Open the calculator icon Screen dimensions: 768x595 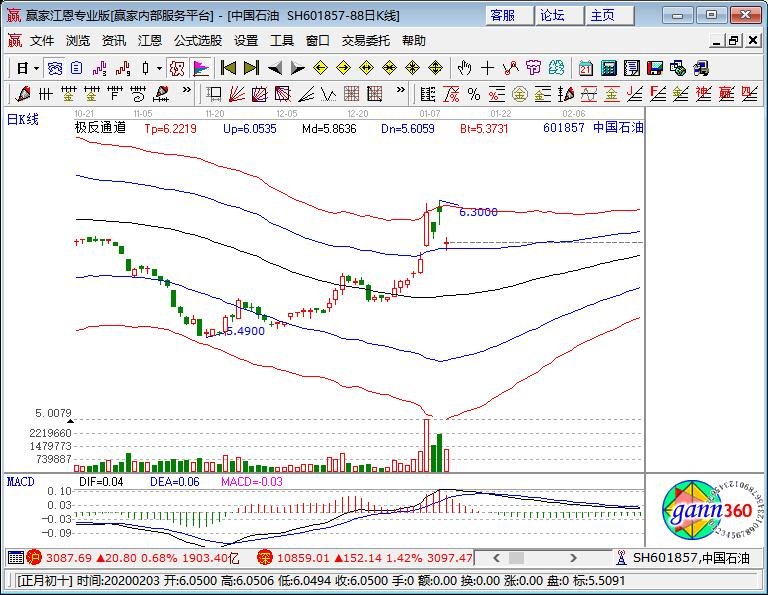[608, 68]
